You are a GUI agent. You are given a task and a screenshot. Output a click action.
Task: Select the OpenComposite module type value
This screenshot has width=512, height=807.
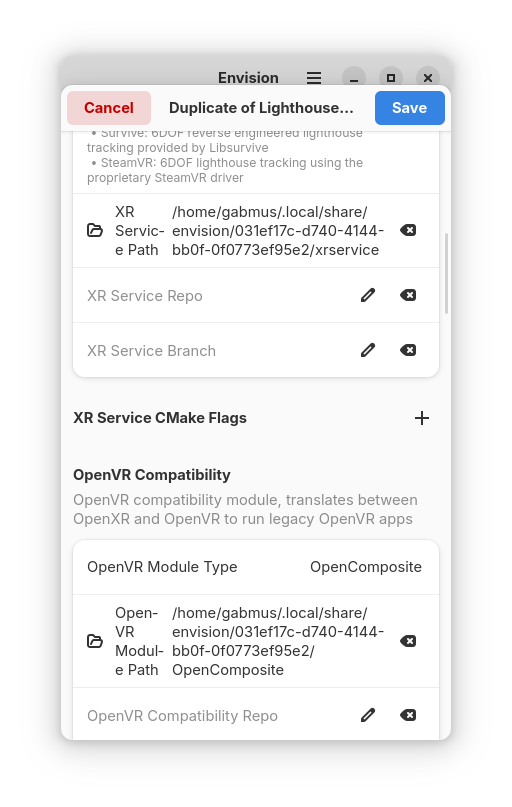366,567
